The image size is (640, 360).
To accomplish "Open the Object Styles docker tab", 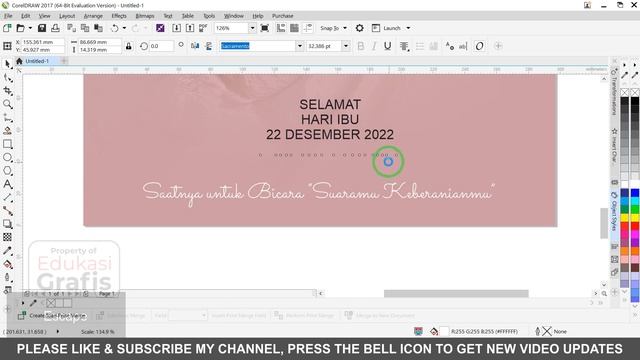I will click(x=614, y=211).
